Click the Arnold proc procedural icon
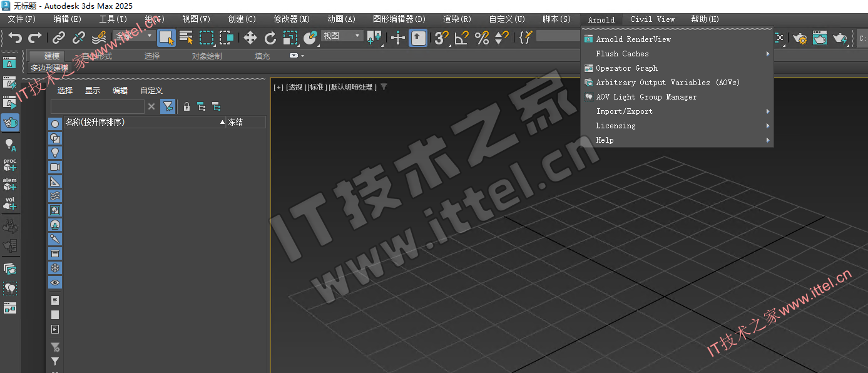 point(10,165)
